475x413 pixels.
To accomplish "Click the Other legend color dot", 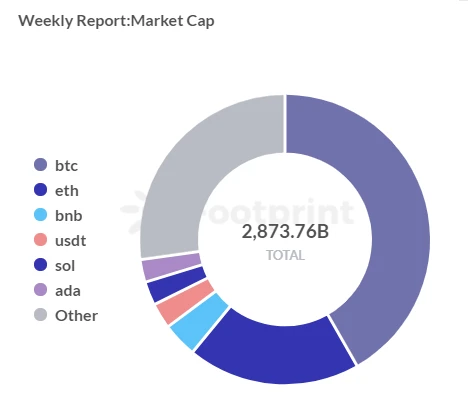I will point(41,315).
